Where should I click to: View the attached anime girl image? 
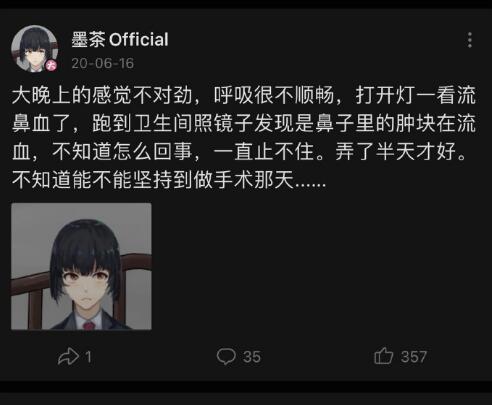pos(81,266)
